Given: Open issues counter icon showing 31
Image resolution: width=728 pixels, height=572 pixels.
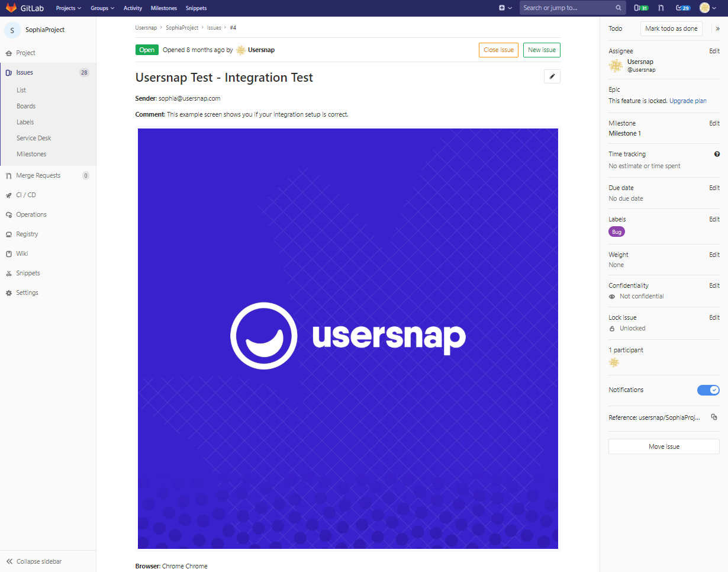Looking at the screenshot, I should coord(641,8).
